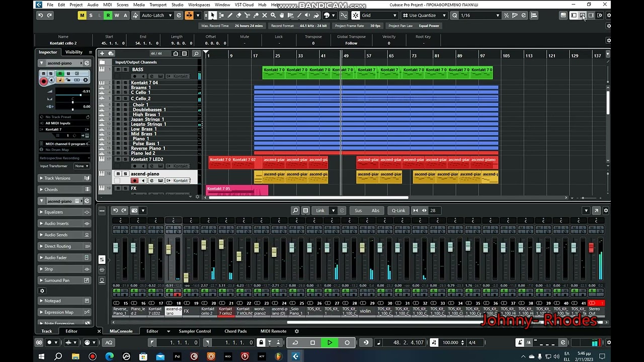This screenshot has width=644, height=362.
Task: Expand the Equalizers inspector section
Action: tap(65, 212)
